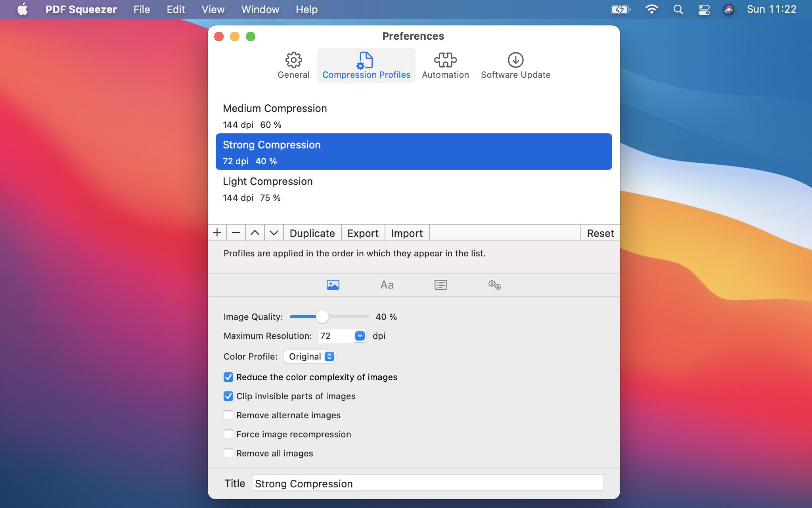Show advanced gears settings section
812x508 pixels.
tap(495, 285)
